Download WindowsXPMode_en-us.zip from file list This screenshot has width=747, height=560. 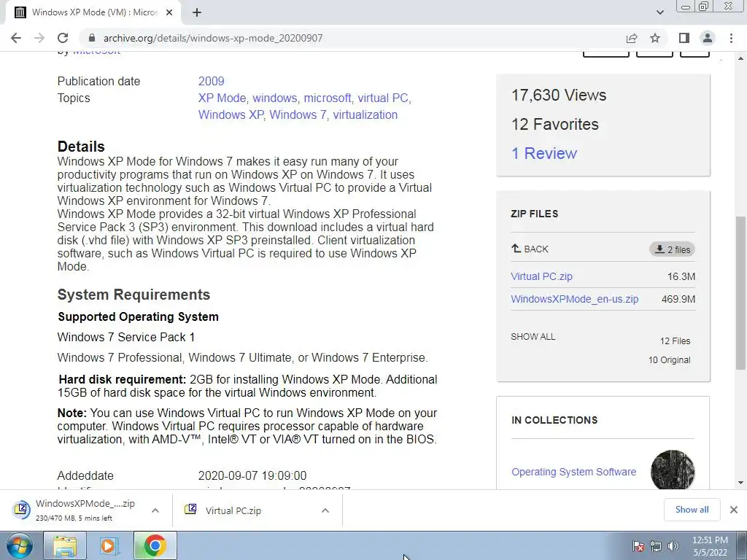click(575, 299)
